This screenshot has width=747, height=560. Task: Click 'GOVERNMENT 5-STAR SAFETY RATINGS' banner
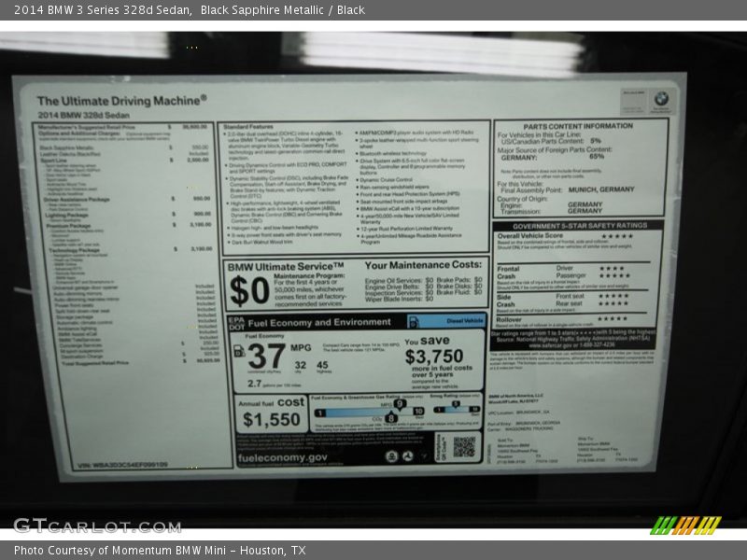point(580,226)
